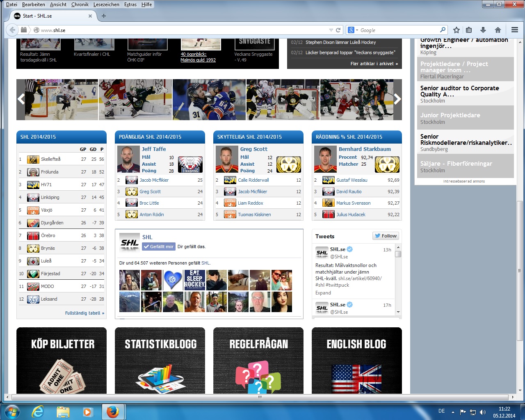525x420 pixels.
Task: Click the Firefox bookmark star icon
Action: pyautogui.click(x=456, y=30)
